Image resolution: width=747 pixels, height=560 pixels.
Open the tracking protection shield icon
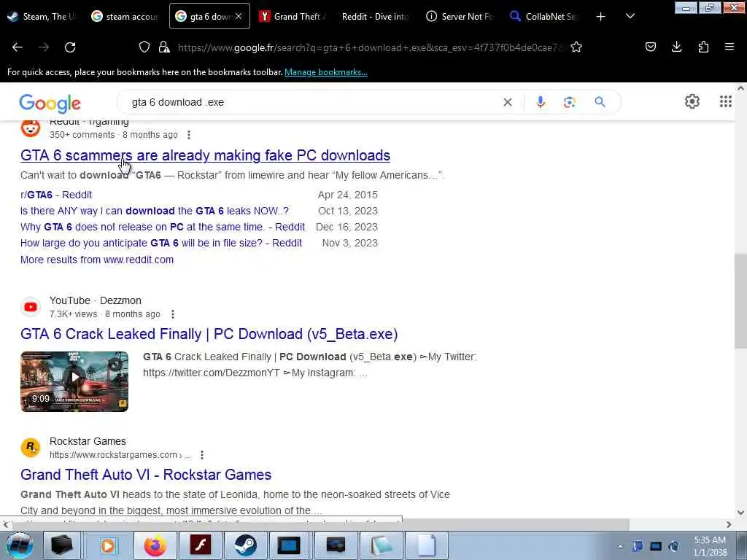[144, 47]
